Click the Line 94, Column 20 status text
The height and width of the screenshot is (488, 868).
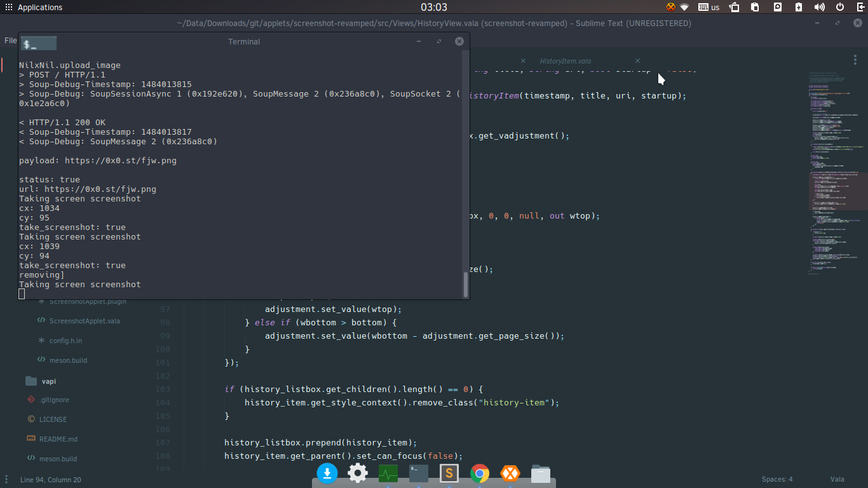click(x=51, y=480)
